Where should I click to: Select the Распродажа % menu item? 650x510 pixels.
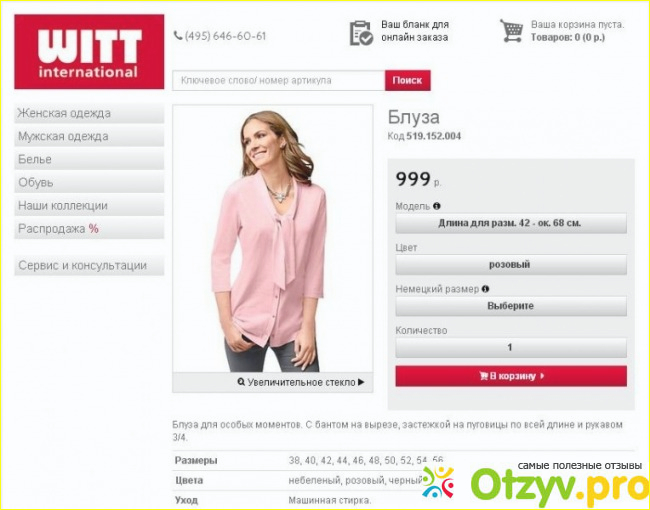[x=89, y=229]
